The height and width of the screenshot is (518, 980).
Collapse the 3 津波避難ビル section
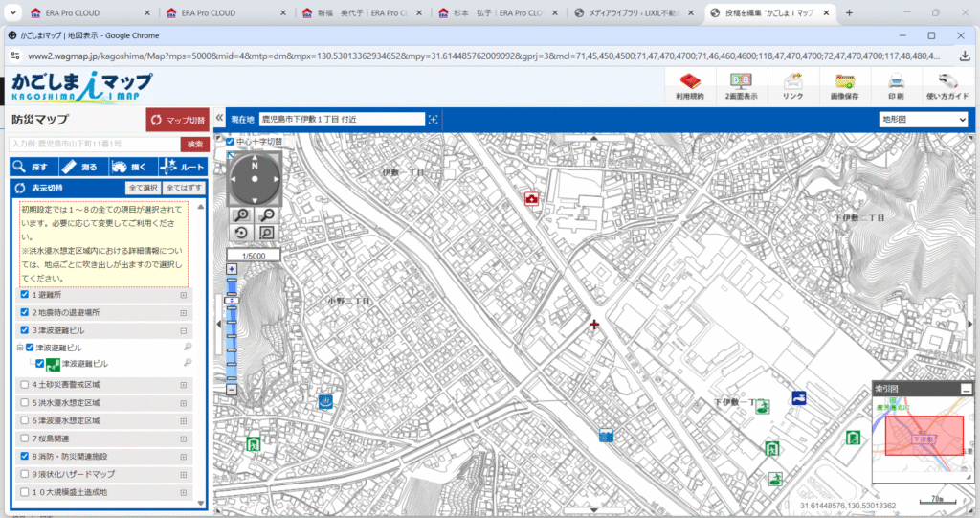click(183, 330)
